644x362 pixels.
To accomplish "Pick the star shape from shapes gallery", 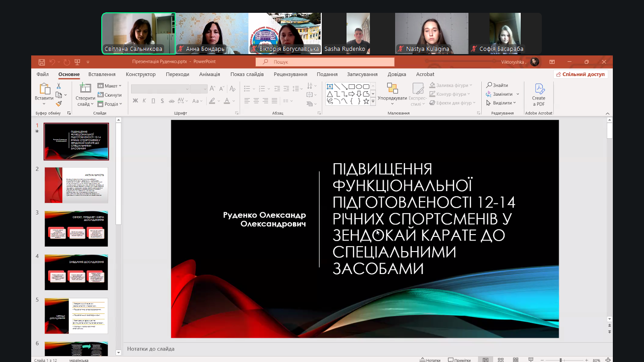I will [x=366, y=101].
